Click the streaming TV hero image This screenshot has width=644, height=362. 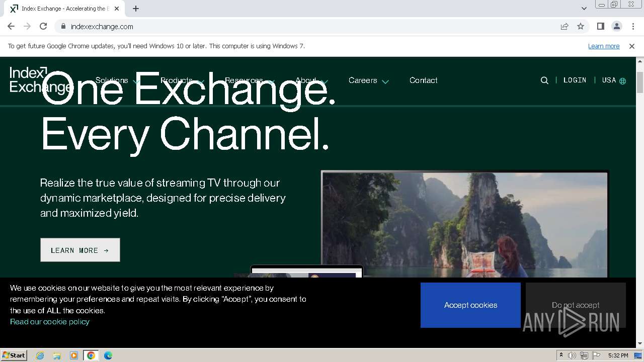[464, 225]
